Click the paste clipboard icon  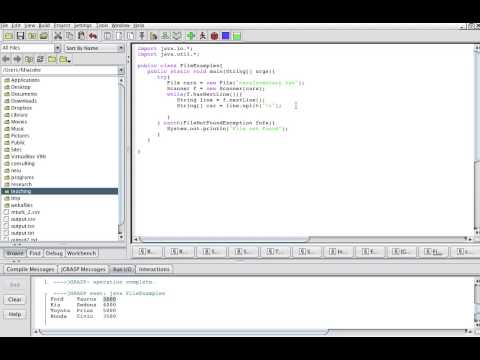[81, 36]
